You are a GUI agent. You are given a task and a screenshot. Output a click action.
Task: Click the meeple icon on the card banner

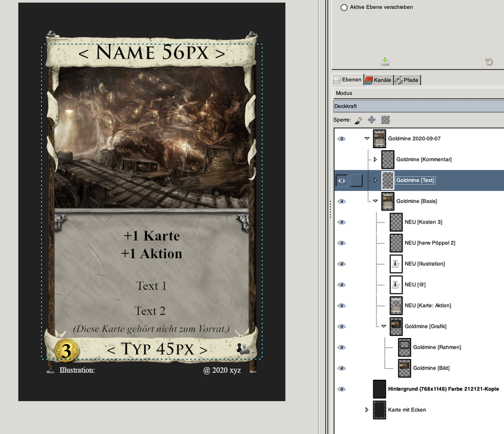243,349
